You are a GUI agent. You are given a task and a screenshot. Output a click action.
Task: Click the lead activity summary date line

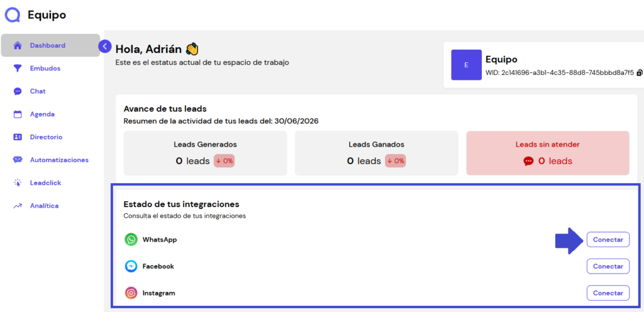pyautogui.click(x=221, y=121)
